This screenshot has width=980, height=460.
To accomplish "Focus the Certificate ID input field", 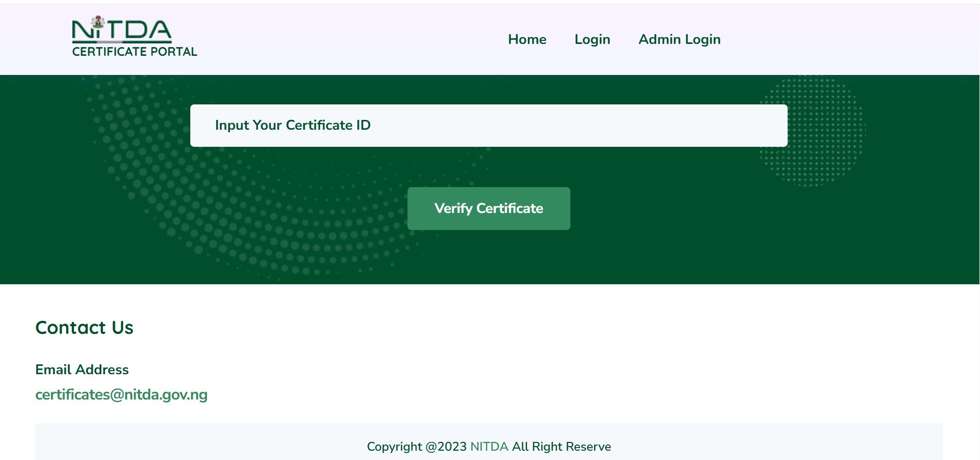I will [x=489, y=126].
